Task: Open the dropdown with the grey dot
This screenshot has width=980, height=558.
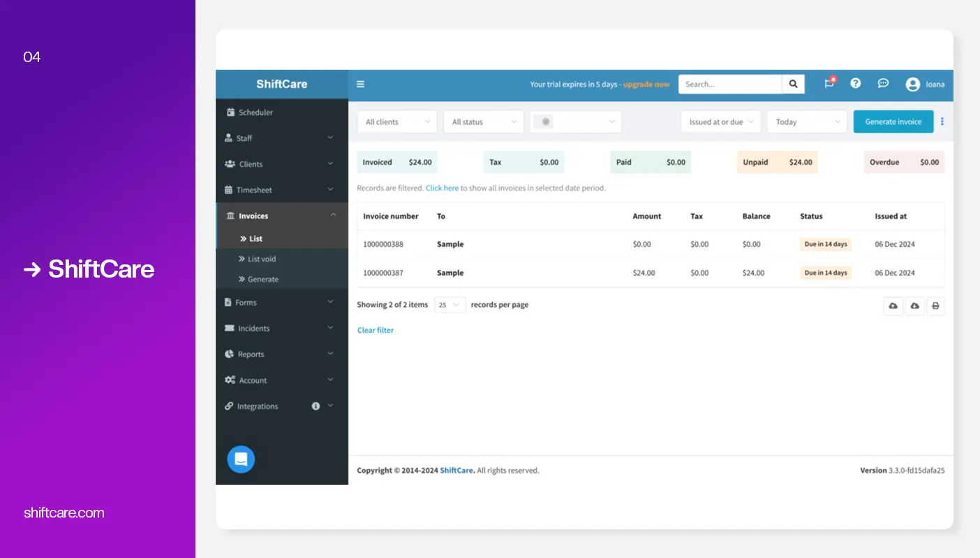Action: point(576,122)
